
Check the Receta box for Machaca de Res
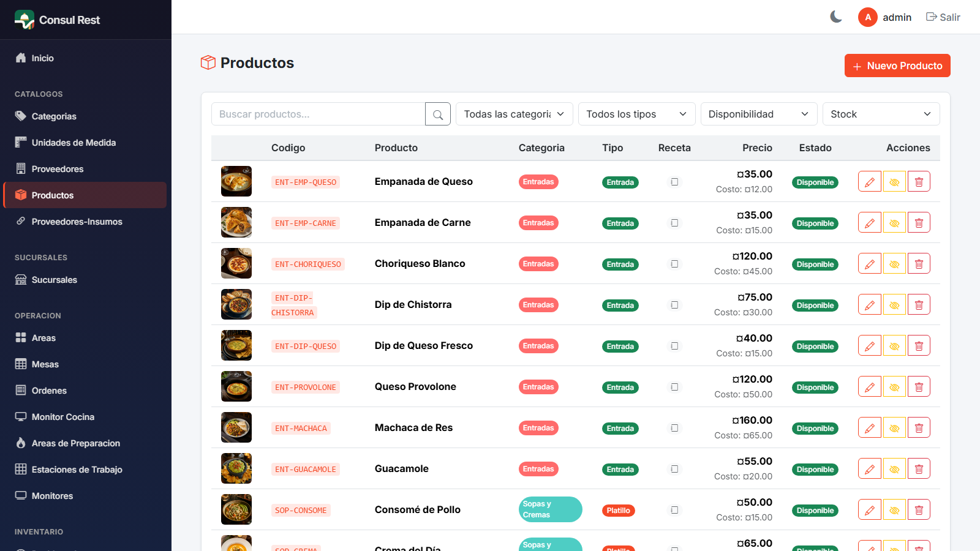(x=674, y=428)
